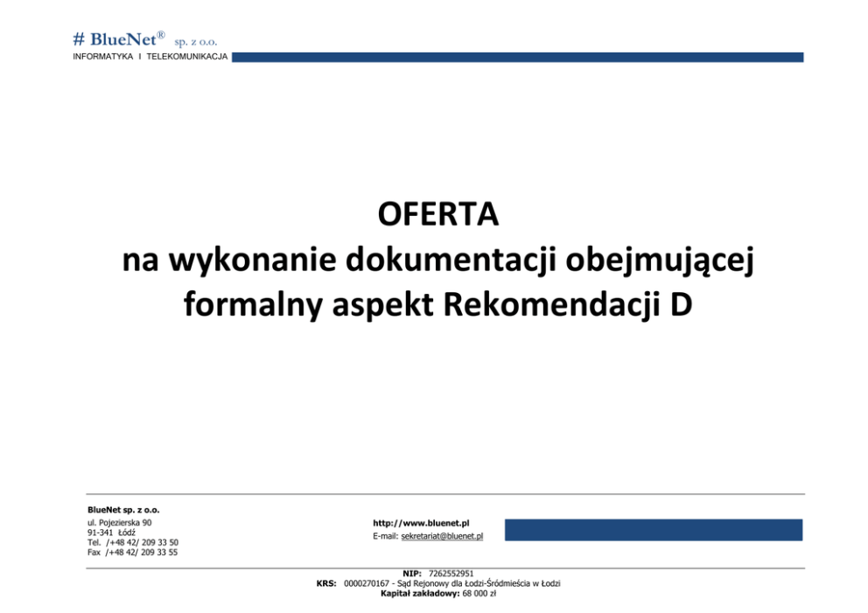Click the INFORMATYKA I TELEKOMUNIKACJA tagline

click(x=150, y=57)
